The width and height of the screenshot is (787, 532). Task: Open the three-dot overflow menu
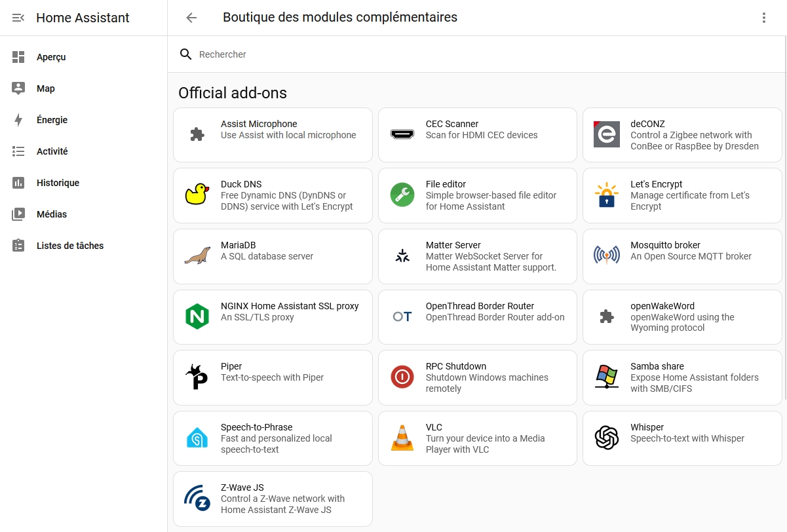point(763,18)
